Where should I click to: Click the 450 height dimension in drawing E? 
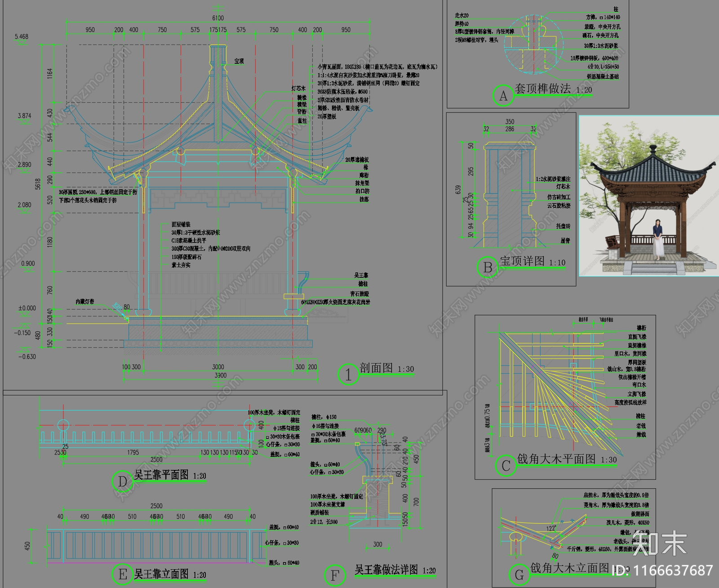[x=27, y=546]
